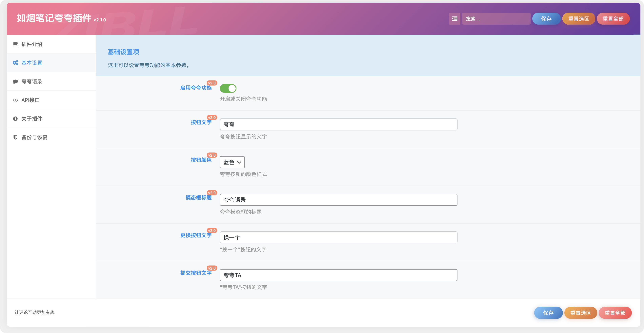Click the 按钮文字 input containing 夸夸
This screenshot has height=333, width=644.
(x=338, y=125)
